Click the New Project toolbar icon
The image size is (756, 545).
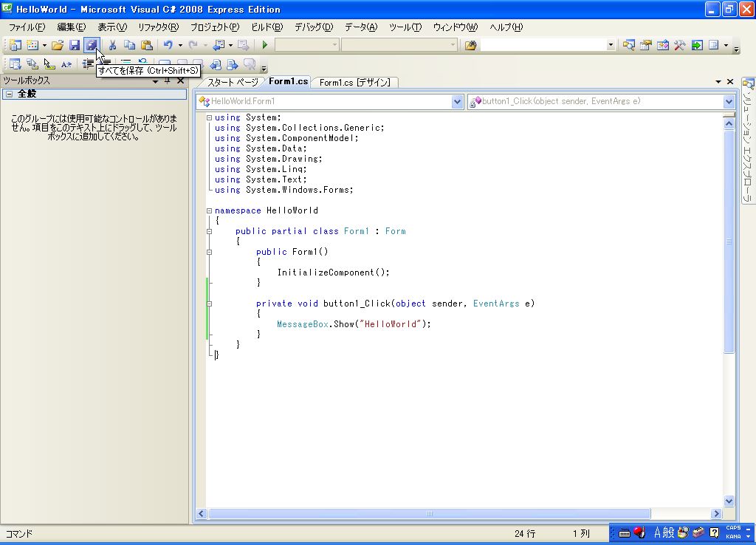pos(15,45)
